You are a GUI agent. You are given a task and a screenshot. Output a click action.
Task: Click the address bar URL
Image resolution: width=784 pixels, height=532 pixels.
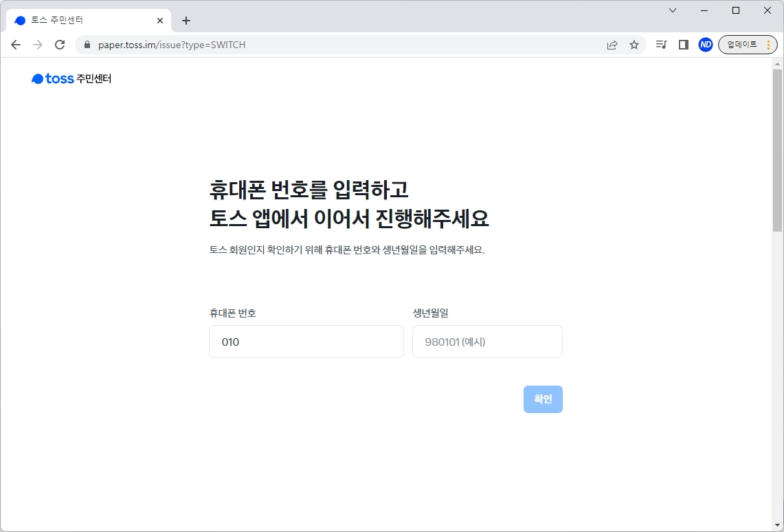[172, 45]
